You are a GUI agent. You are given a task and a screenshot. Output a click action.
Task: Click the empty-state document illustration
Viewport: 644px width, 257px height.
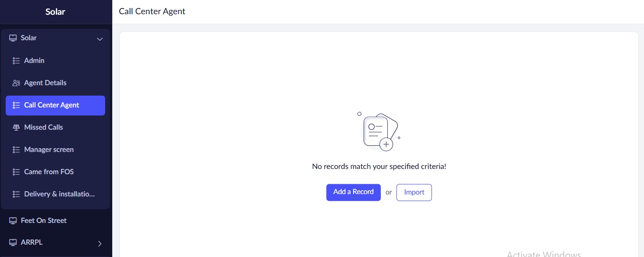tap(379, 132)
